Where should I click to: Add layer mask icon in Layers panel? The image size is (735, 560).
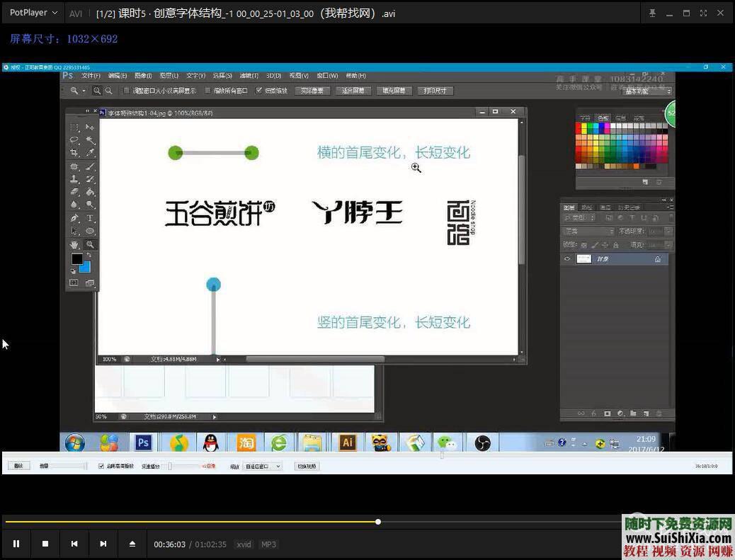[608, 413]
